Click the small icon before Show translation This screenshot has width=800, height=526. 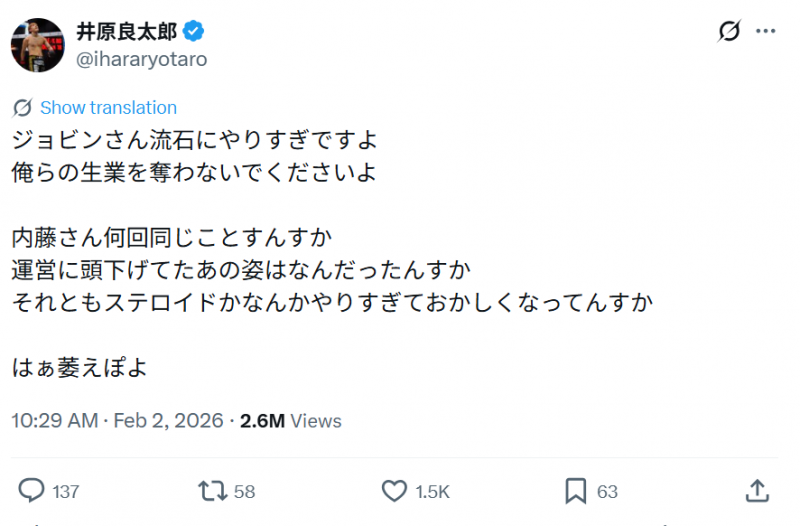tap(22, 108)
